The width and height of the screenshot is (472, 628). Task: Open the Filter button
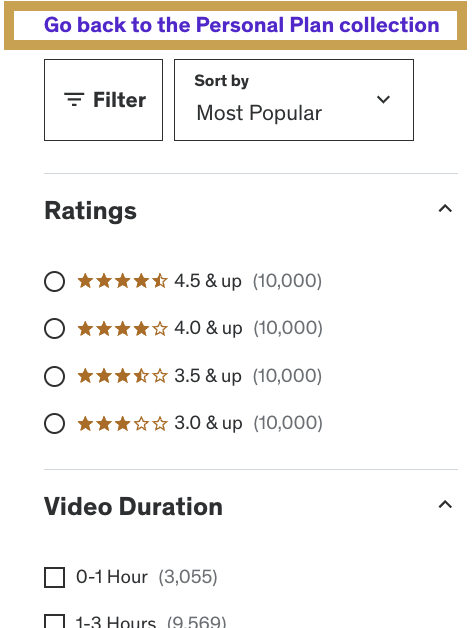[103, 100]
